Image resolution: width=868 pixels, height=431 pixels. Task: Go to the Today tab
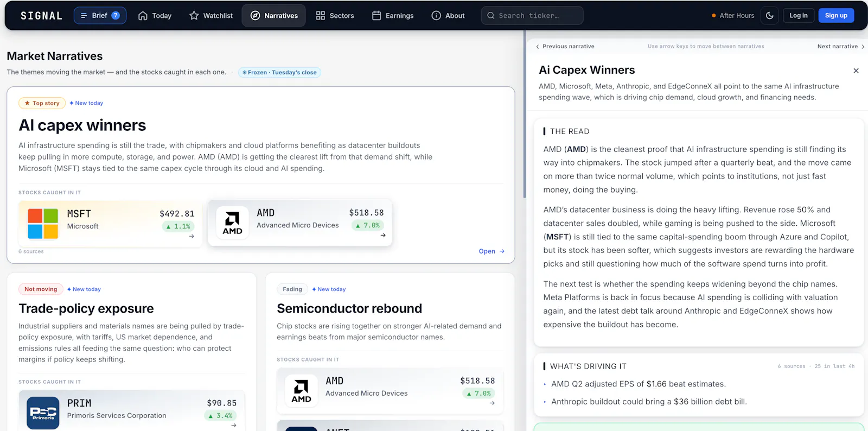point(155,16)
